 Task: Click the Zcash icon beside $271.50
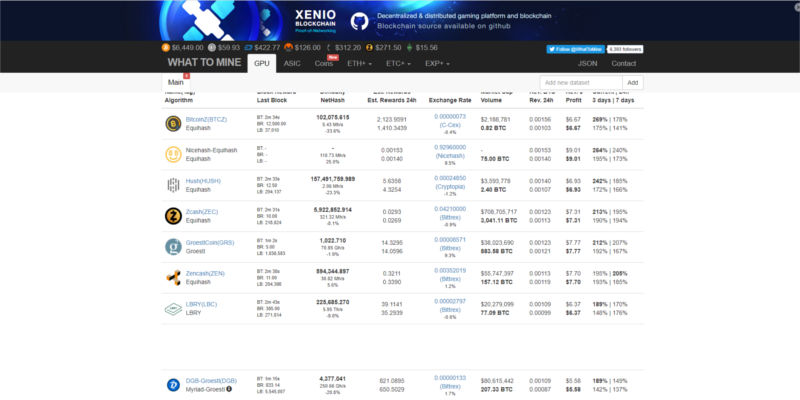[x=369, y=47]
